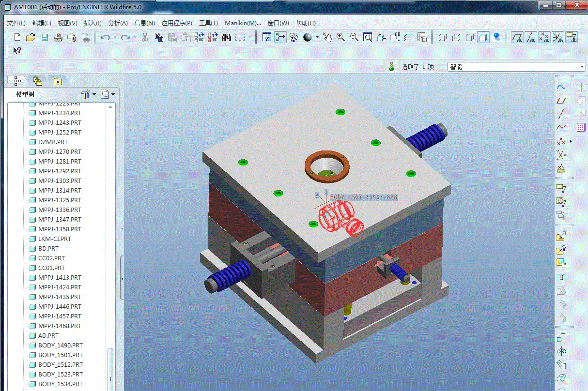The image size is (588, 391).
Task: Toggle annotation element display
Action: [x=572, y=37]
